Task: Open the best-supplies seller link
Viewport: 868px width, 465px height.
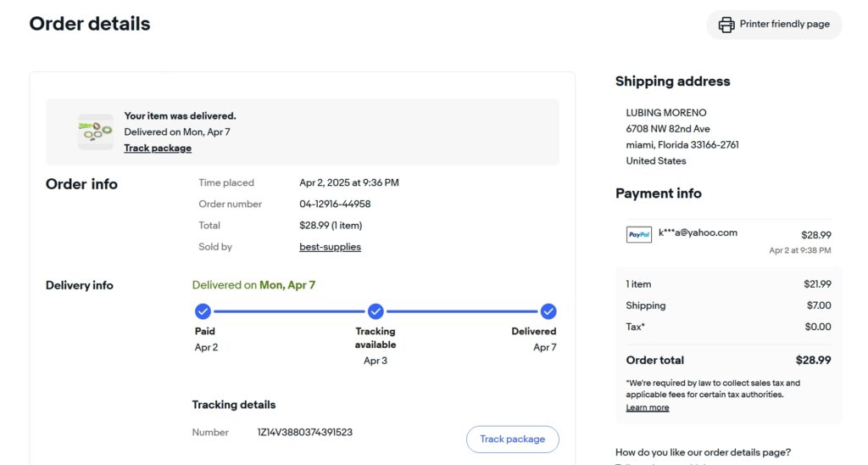Action: [330, 247]
